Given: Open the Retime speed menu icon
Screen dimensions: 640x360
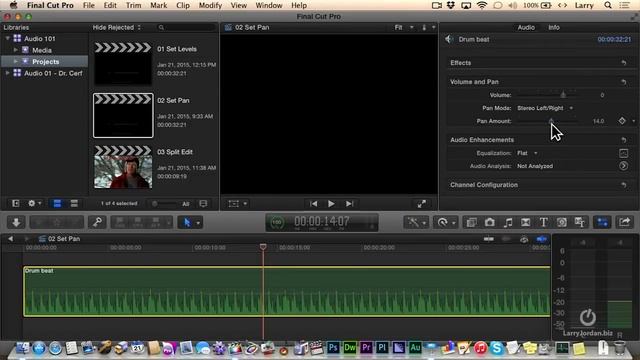Looking at the screenshot, I should point(445,222).
